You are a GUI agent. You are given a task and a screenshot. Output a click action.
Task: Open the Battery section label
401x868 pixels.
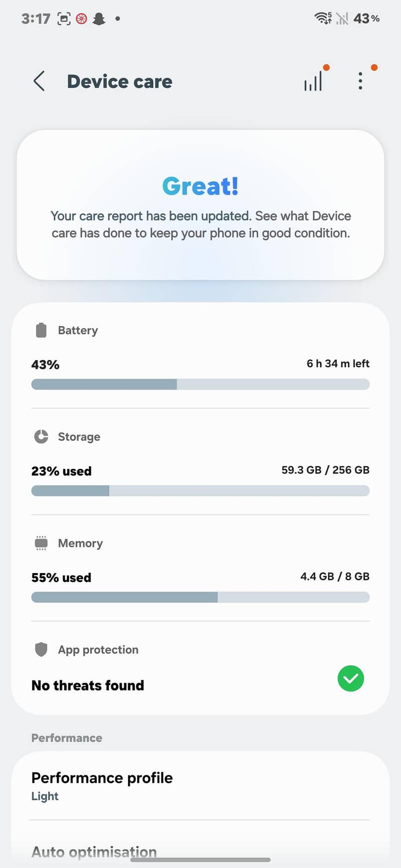pyautogui.click(x=78, y=331)
